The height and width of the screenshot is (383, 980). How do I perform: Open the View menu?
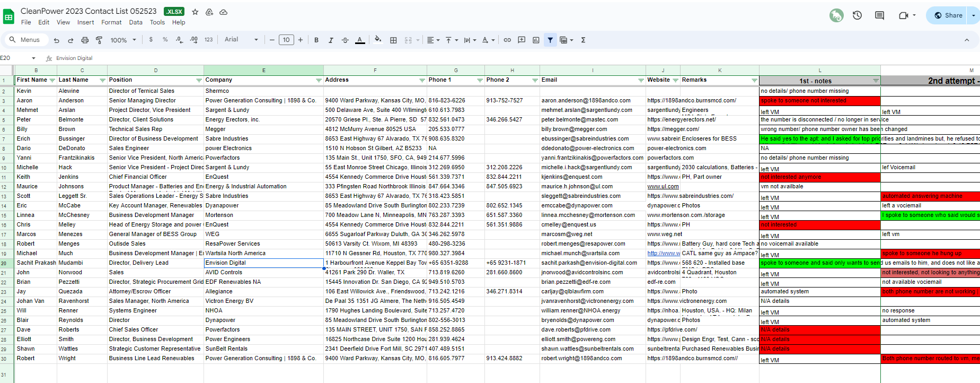tap(64, 22)
